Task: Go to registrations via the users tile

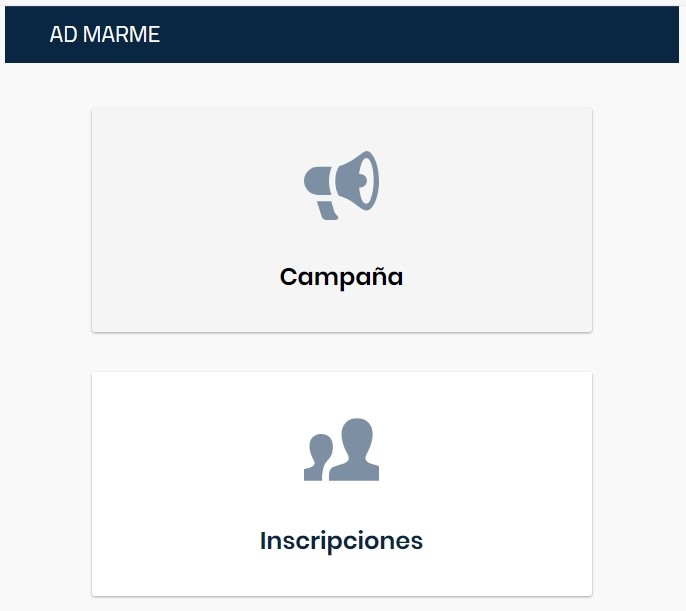Action: tap(342, 484)
